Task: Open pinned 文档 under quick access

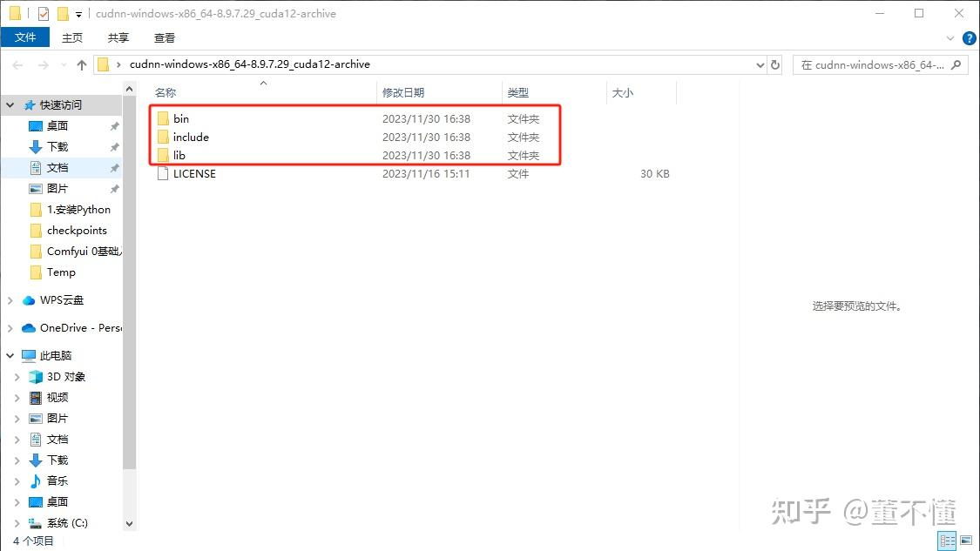Action: [x=57, y=167]
